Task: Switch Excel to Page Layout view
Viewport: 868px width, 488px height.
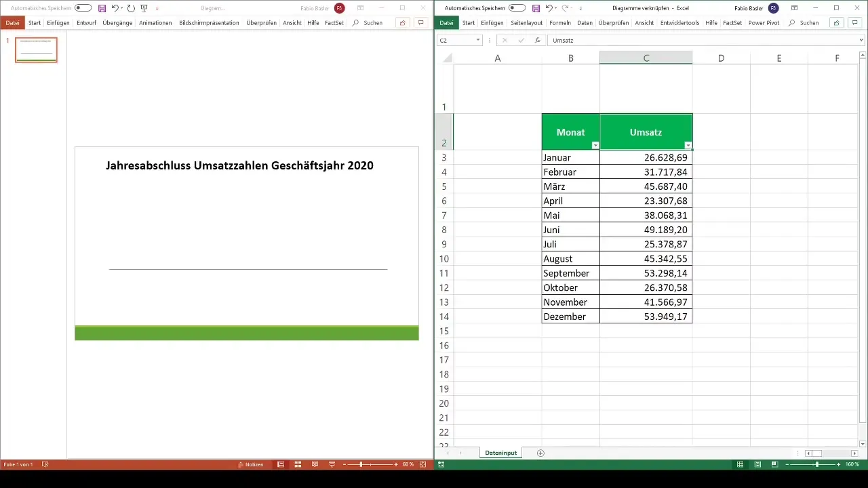Action: coord(757,464)
